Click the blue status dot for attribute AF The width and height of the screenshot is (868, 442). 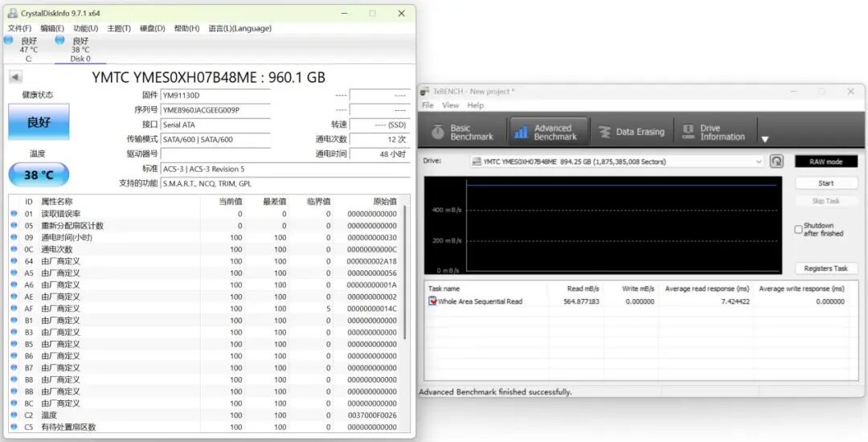14,309
